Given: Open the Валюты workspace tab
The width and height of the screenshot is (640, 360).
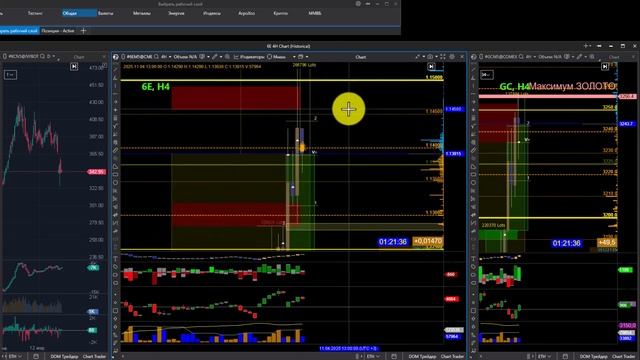Looking at the screenshot, I should tap(105, 13).
